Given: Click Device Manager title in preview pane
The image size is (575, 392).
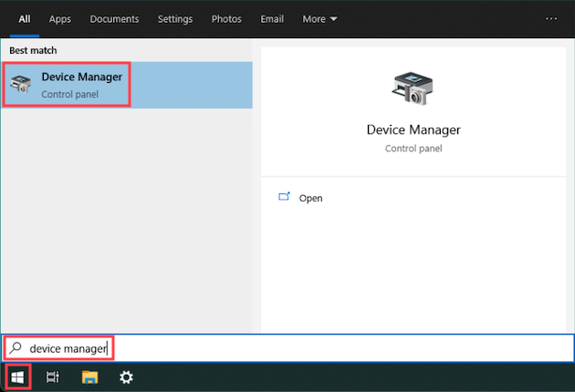Looking at the screenshot, I should point(413,129).
